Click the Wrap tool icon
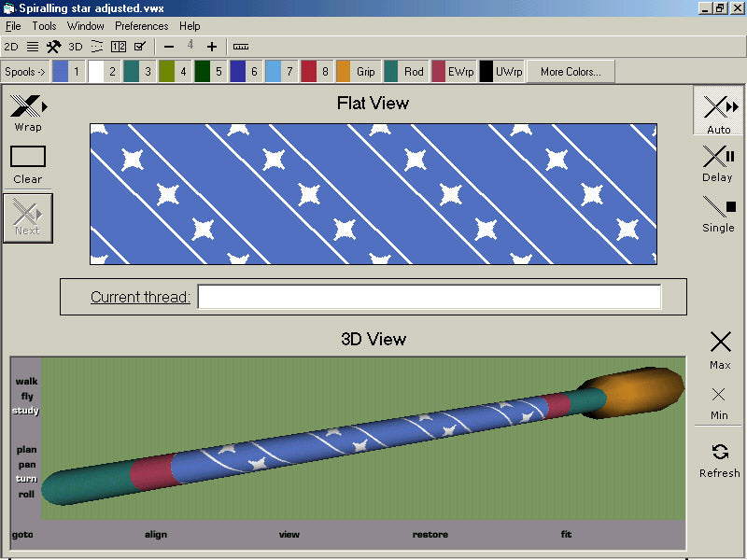Screen dimensions: 747x560 coord(27,106)
